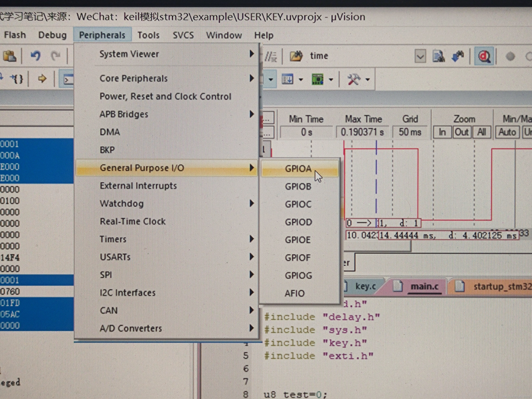Open the Debug menu
The image size is (532, 399).
52,35
